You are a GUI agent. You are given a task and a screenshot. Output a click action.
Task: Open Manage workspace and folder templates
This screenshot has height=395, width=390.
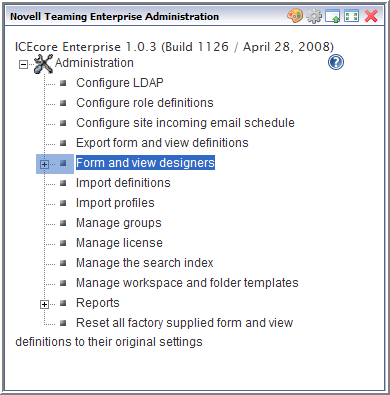point(187,283)
